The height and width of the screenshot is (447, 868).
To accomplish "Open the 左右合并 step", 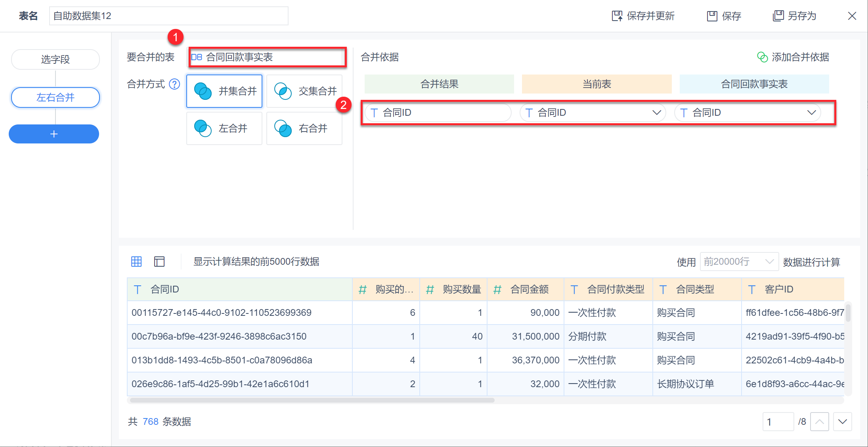I will click(55, 97).
